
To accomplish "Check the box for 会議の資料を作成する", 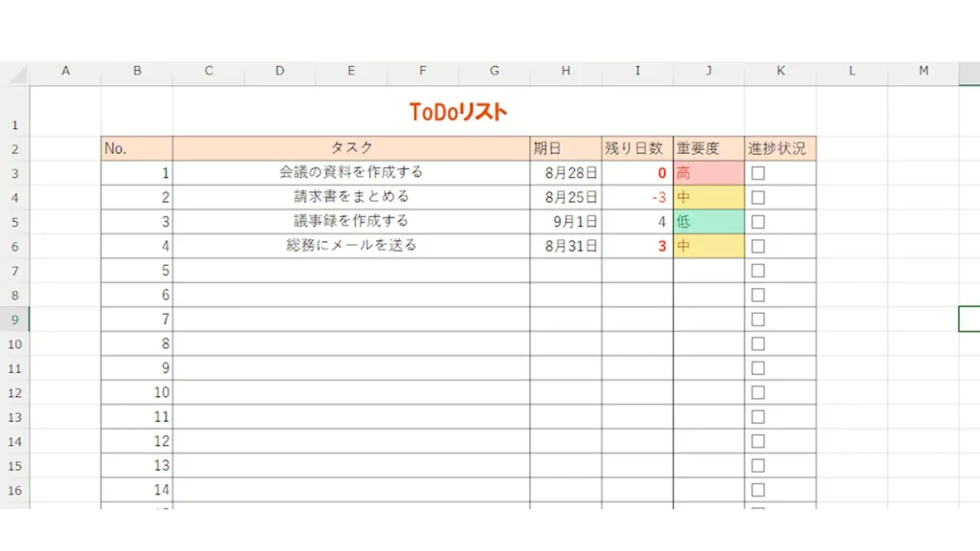I will pyautogui.click(x=758, y=173).
